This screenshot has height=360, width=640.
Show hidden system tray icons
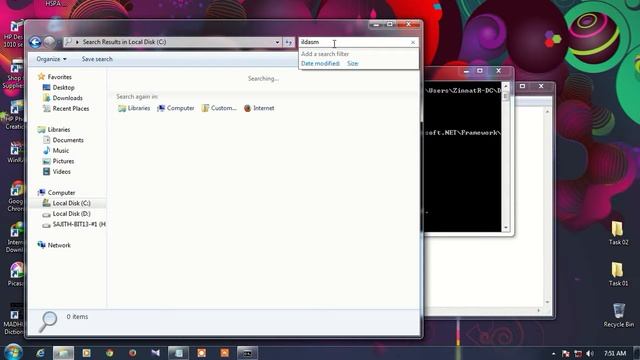553,354
